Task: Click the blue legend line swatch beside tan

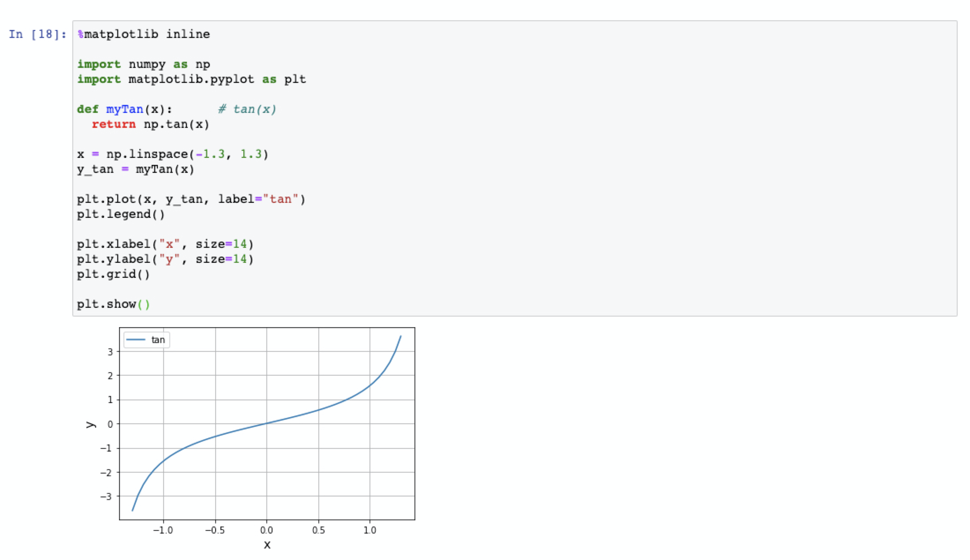Action: (135, 340)
